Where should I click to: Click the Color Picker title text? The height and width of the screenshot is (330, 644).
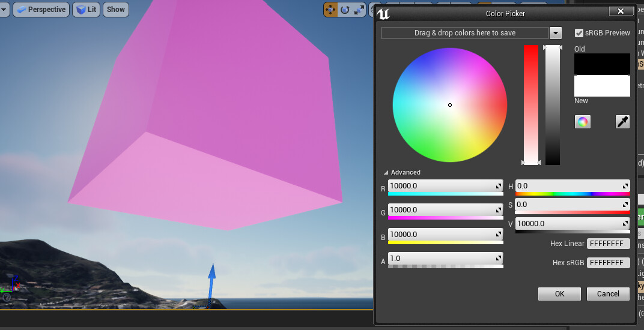point(505,14)
